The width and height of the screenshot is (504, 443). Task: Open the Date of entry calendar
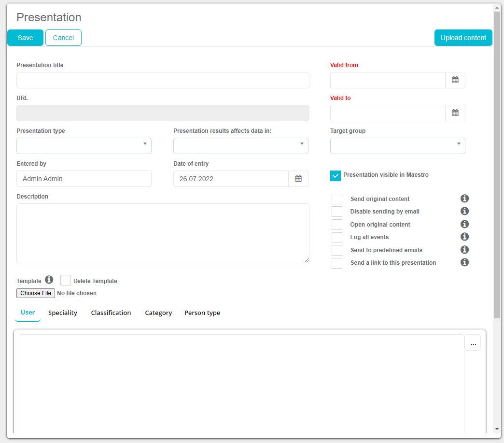point(298,179)
